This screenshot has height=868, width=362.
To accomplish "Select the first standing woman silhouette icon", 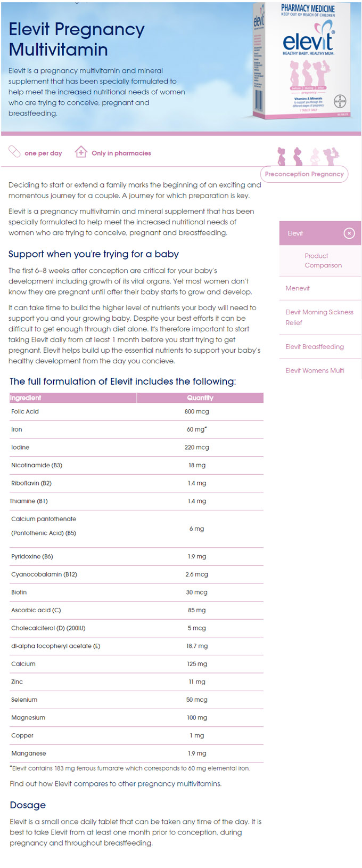I will point(282,157).
